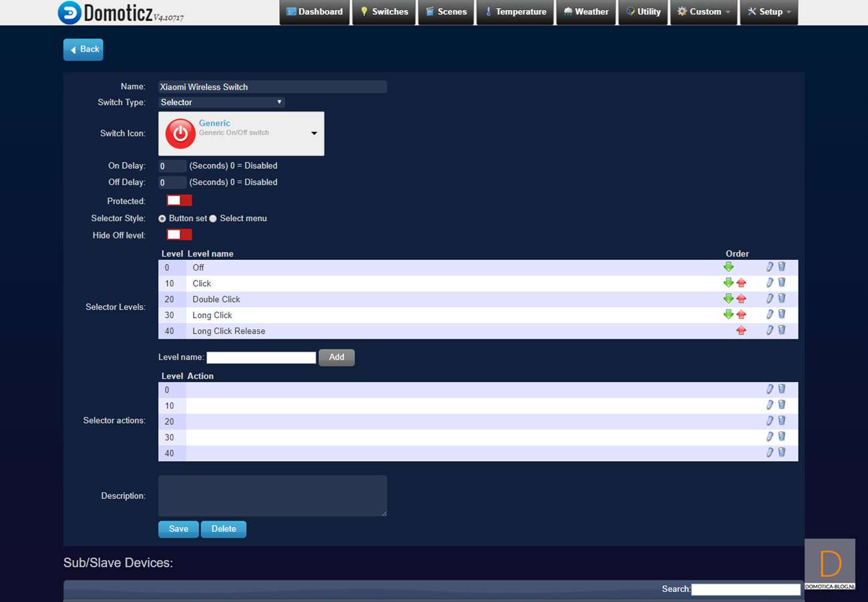Go to the Switches tab
The height and width of the screenshot is (602, 868).
tap(384, 12)
